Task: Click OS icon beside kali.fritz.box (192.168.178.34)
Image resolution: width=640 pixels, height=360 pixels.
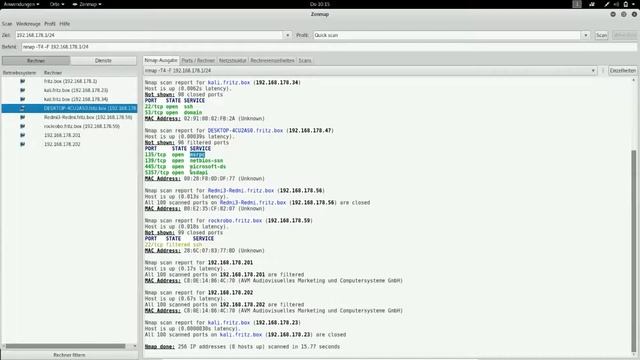Action: click(22, 99)
